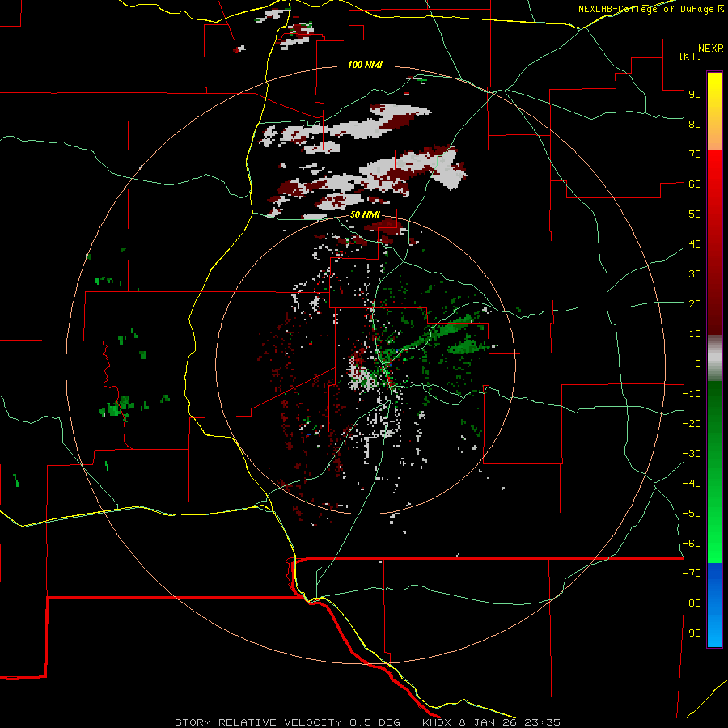The image size is (728, 728).
Task: Click the -80 value on the velocity scale
Action: [x=692, y=603]
